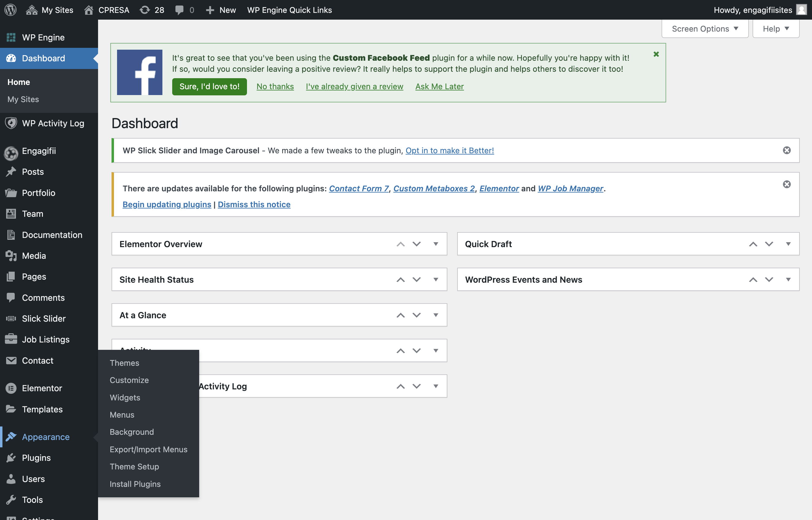The width and height of the screenshot is (812, 520).
Task: Click the Job Listings briefcase icon
Action: 11,339
